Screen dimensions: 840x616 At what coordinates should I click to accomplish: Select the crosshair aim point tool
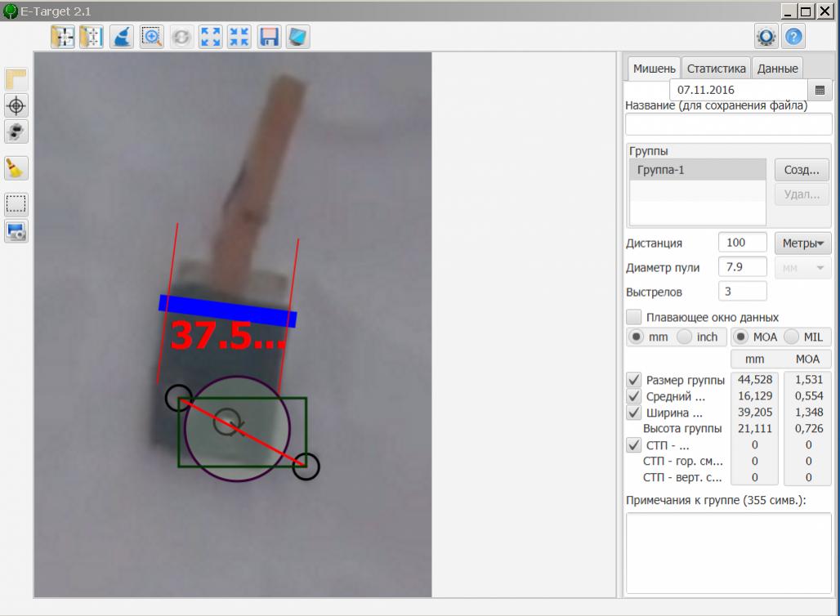click(16, 105)
